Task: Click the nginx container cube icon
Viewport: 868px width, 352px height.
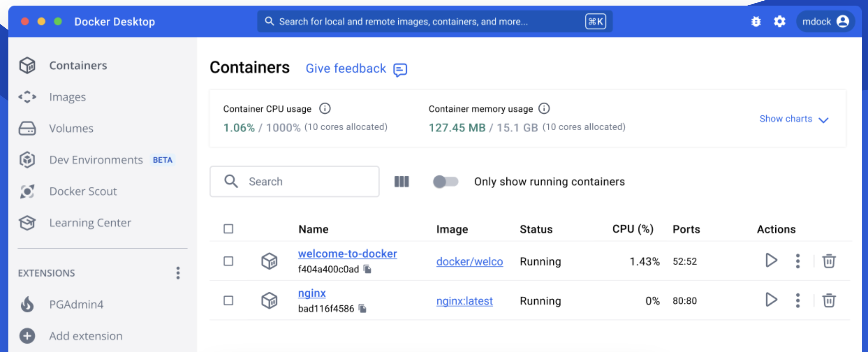Action: pos(269,300)
